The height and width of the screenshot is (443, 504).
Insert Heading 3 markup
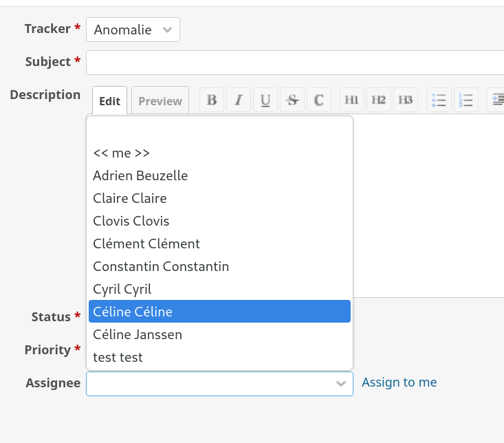pos(406,100)
